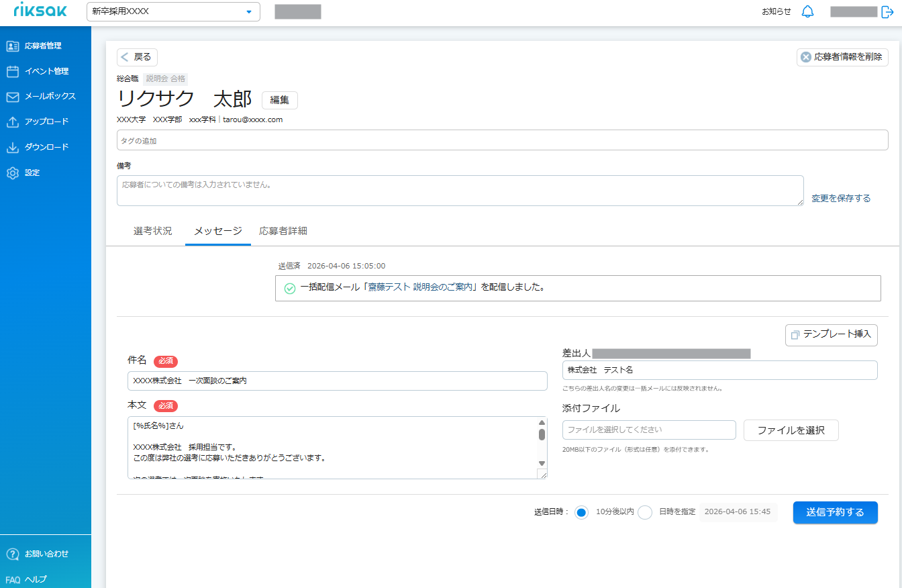Click the 総合職 label
This screenshot has height=588, width=902.
[x=128, y=79]
